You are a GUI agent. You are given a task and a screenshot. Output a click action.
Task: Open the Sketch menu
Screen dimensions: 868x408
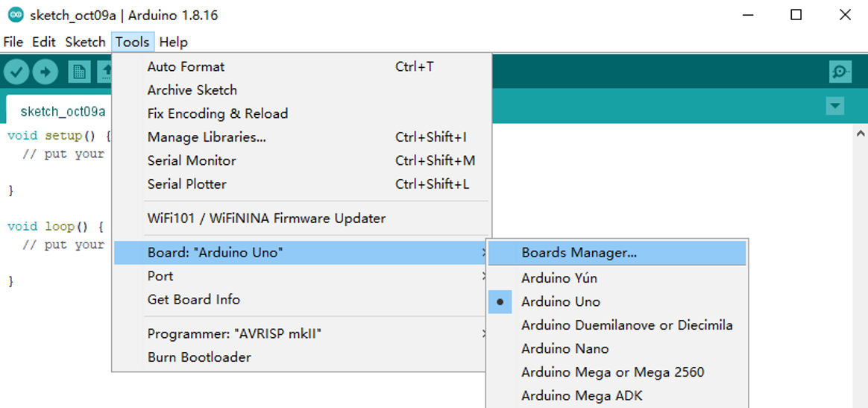tap(85, 42)
